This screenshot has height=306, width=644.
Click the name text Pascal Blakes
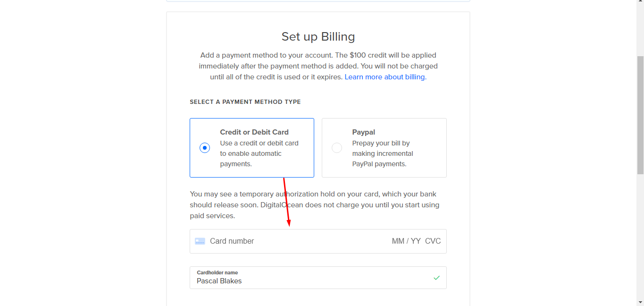pyautogui.click(x=219, y=281)
